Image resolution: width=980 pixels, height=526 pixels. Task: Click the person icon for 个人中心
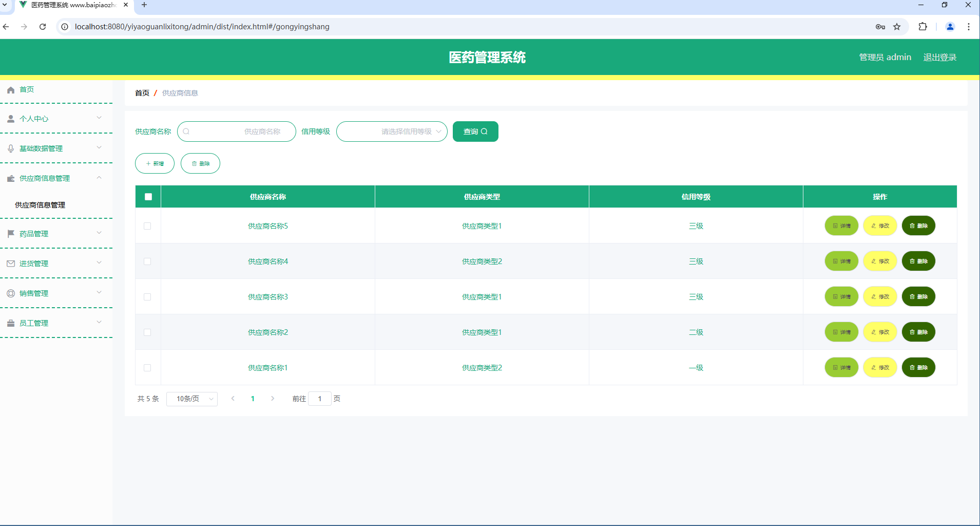pyautogui.click(x=11, y=119)
